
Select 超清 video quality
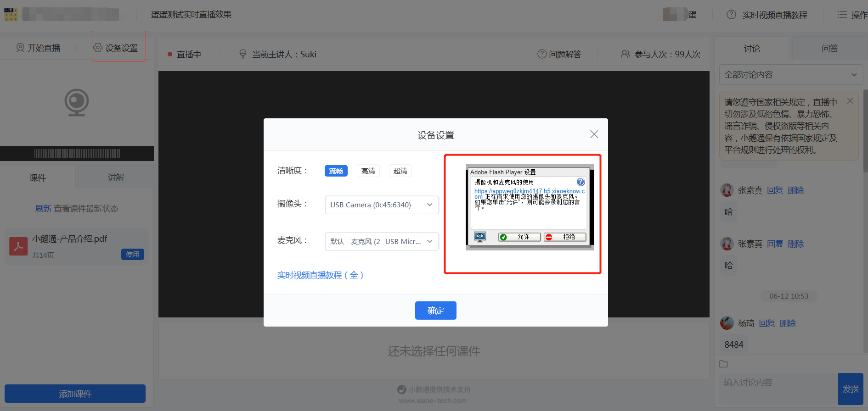click(400, 171)
